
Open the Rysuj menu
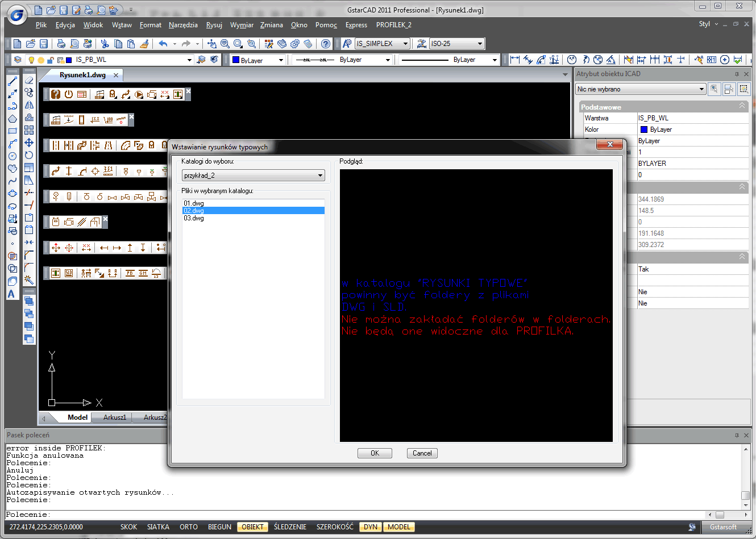[x=214, y=25]
